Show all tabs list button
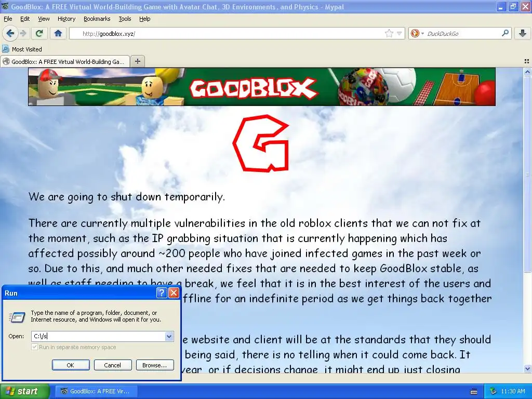Viewport: 532px width, 399px height. (x=527, y=61)
